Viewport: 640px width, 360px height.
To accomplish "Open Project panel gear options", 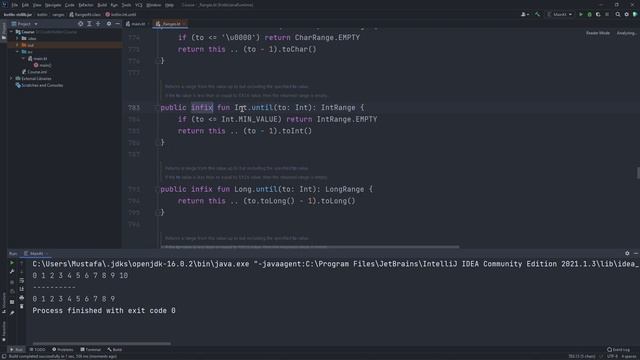I will coord(109,24).
